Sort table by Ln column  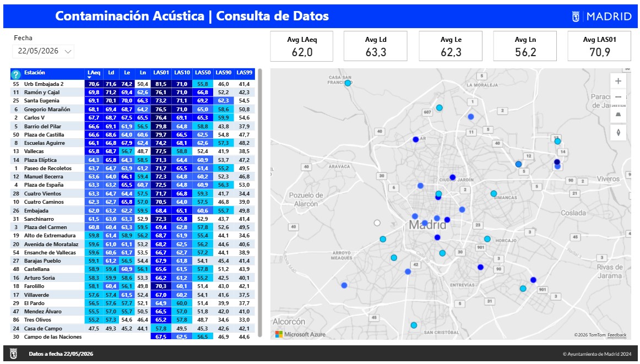143,73
